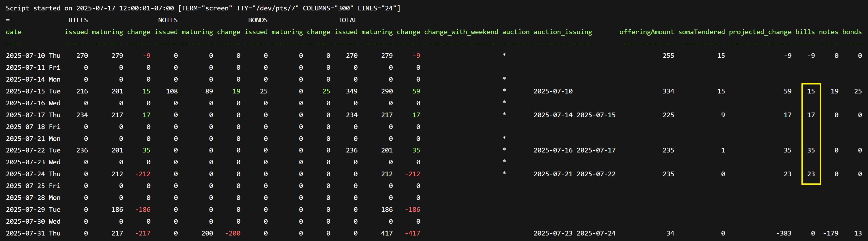This screenshot has height=241, width=868.
Task: Click the lowercase 'bills' column header
Action: tap(805, 32)
